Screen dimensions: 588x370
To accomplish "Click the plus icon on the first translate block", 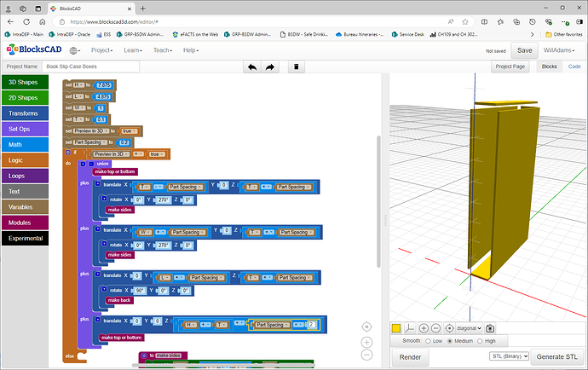I will (97, 184).
